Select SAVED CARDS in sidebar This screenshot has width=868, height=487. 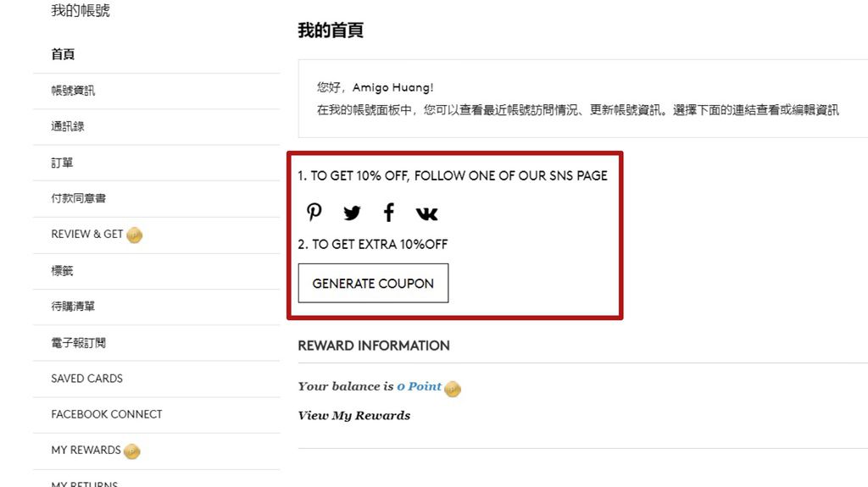point(87,379)
